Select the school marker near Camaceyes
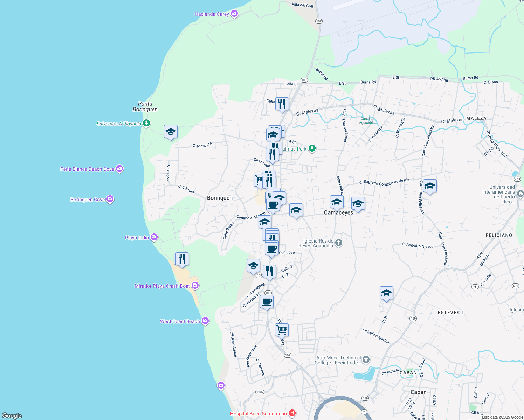Image resolution: width=524 pixels, height=420 pixels. pos(336,201)
